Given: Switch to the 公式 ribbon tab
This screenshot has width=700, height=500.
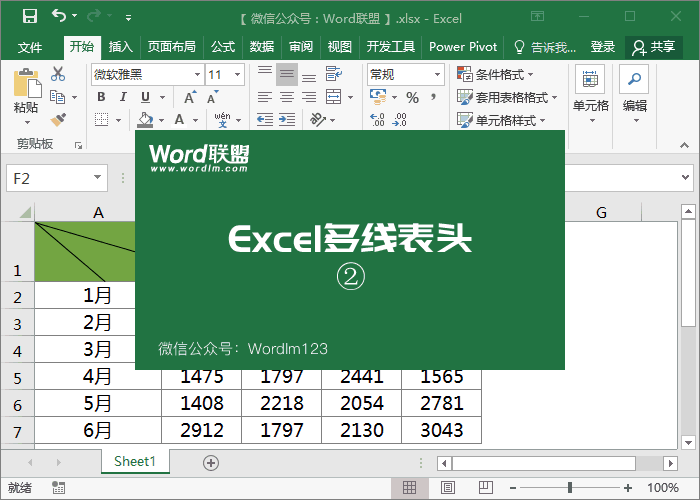Looking at the screenshot, I should coord(223,47).
